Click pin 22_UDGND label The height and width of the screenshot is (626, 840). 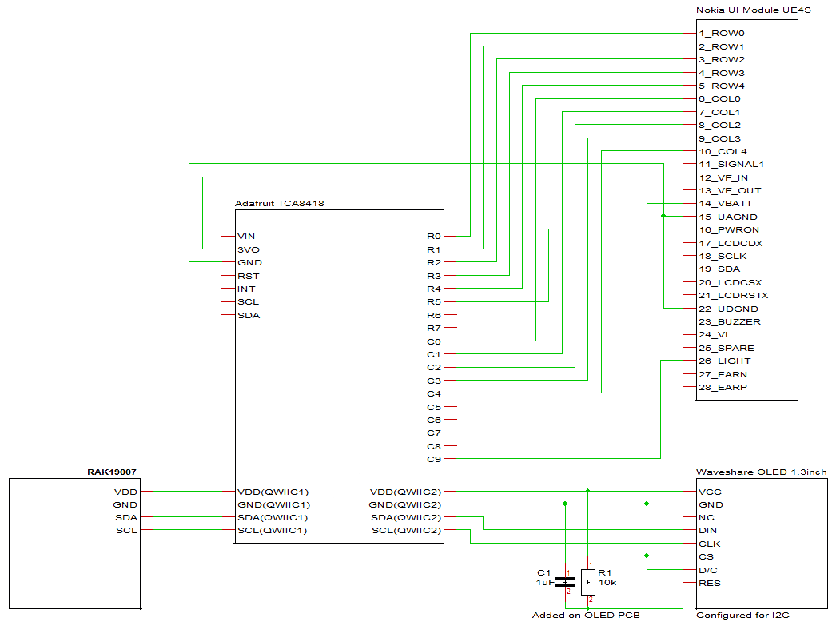(728, 309)
